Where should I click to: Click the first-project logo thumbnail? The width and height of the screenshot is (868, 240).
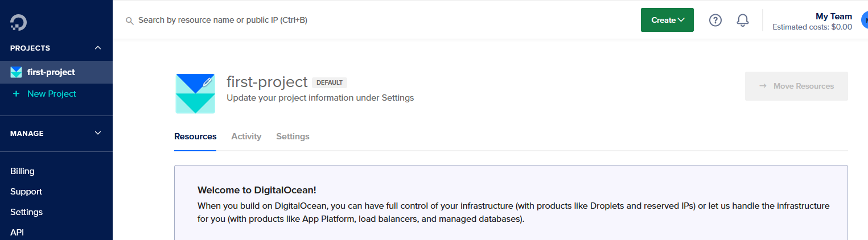pos(195,93)
